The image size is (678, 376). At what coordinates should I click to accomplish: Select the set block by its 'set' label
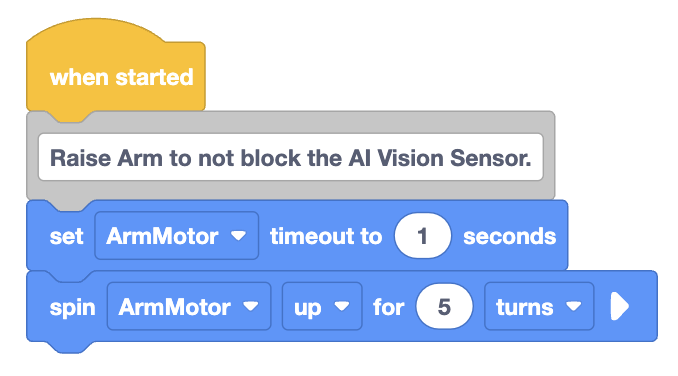(66, 236)
